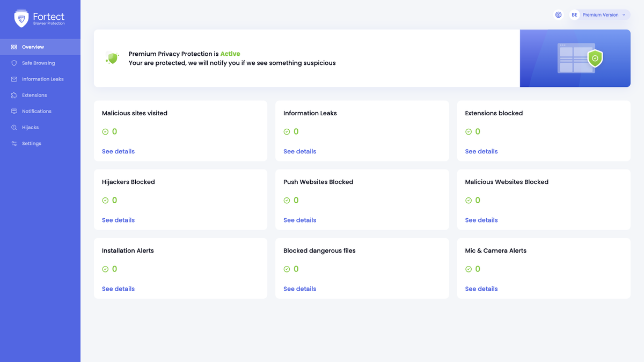Click the BE account badge
Image resolution: width=644 pixels, height=362 pixels.
click(x=574, y=14)
